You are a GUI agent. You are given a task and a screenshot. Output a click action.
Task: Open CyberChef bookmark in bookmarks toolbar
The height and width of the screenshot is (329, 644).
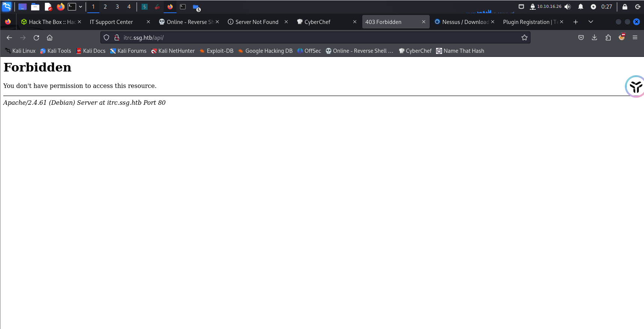tap(415, 51)
